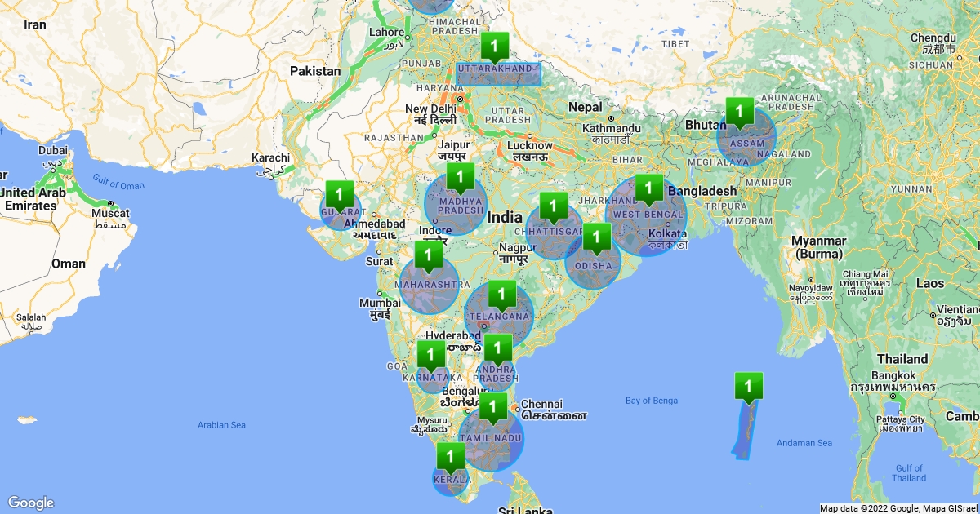Click the green marker over Uttarakhand
This screenshot has height=514, width=980.
coord(495,45)
